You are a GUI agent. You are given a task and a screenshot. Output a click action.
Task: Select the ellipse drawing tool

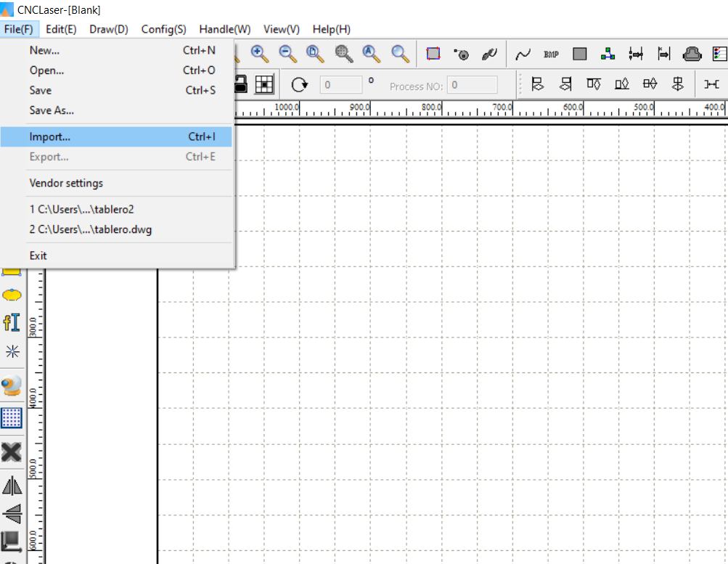[12, 295]
